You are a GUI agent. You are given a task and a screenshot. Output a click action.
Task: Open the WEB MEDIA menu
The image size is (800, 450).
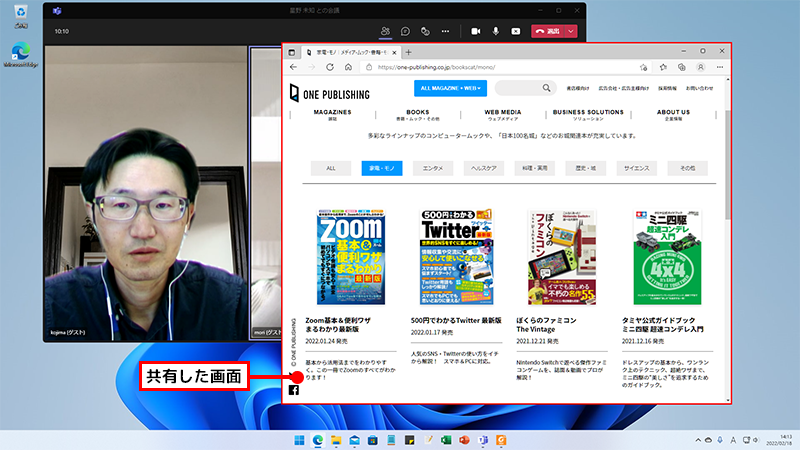[503, 115]
